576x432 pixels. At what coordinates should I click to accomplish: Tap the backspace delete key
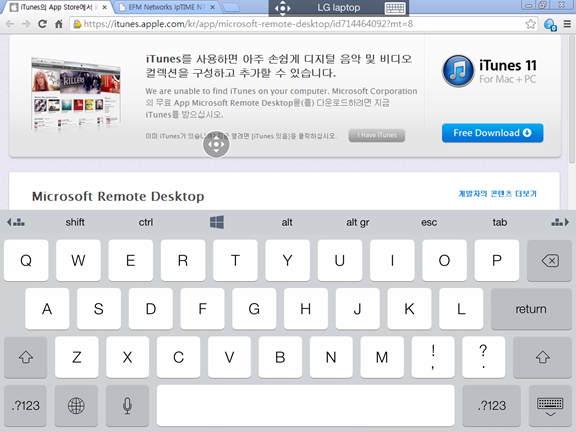click(x=549, y=260)
